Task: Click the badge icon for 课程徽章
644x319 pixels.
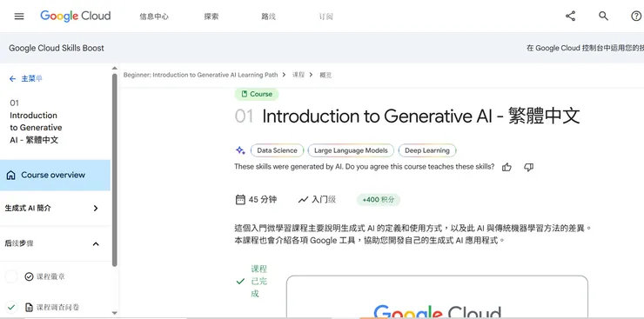Action: point(29,276)
